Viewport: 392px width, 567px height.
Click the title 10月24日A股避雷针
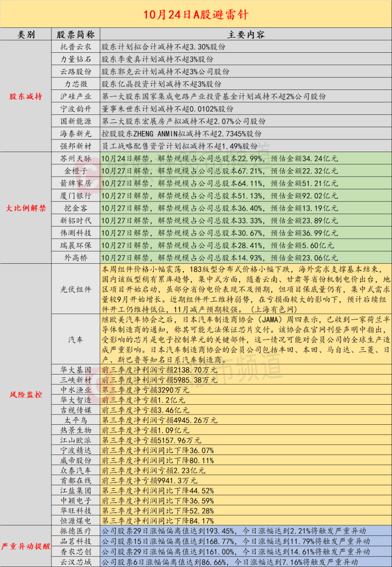tap(196, 15)
